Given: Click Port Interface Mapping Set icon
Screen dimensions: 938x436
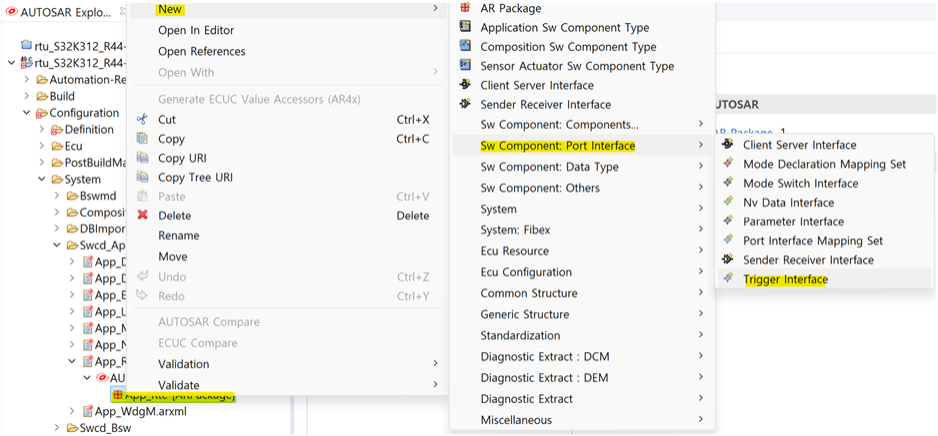Looking at the screenshot, I should [728, 240].
